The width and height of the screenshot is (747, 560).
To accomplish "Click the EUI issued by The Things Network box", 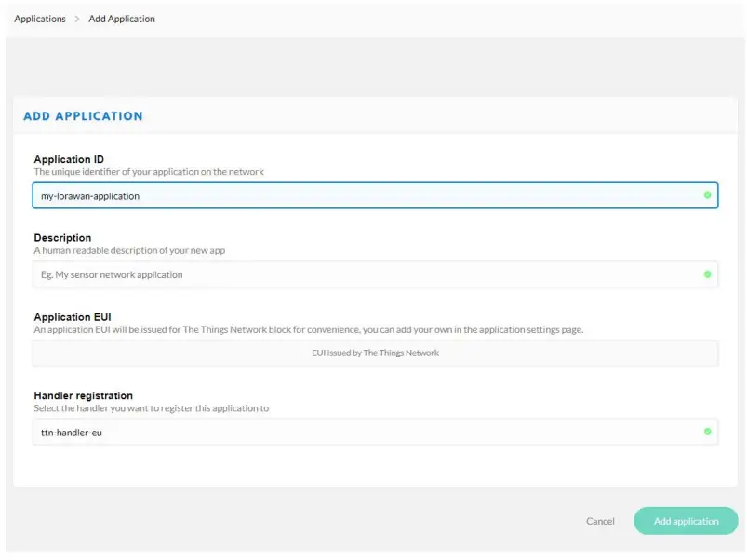I will point(375,353).
